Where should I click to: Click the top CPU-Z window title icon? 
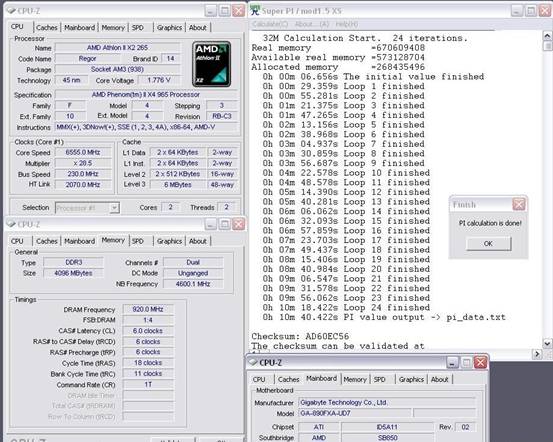(x=11, y=11)
